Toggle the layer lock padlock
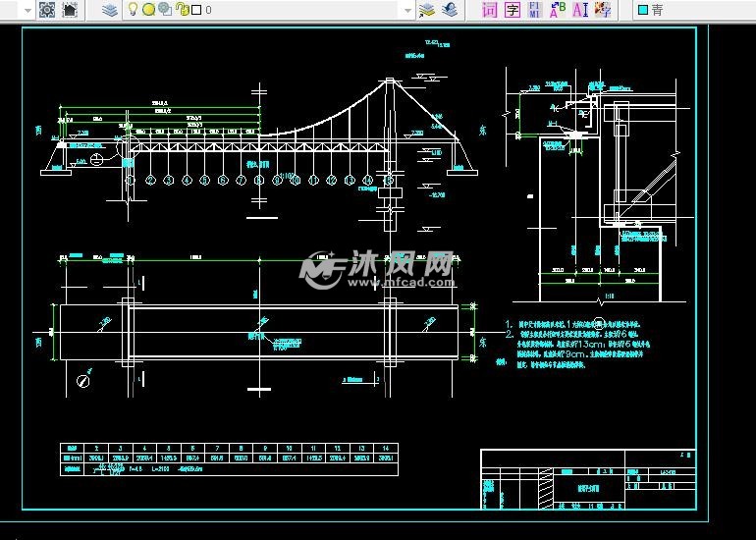 click(x=182, y=10)
